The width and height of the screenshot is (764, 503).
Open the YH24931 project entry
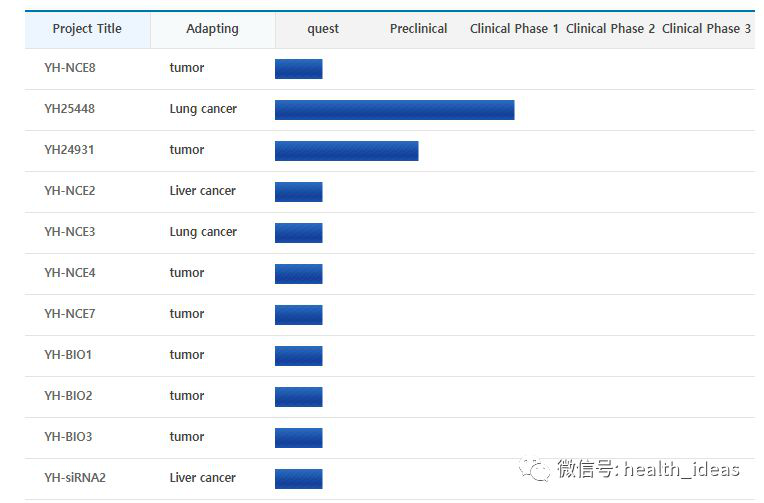[x=69, y=150]
